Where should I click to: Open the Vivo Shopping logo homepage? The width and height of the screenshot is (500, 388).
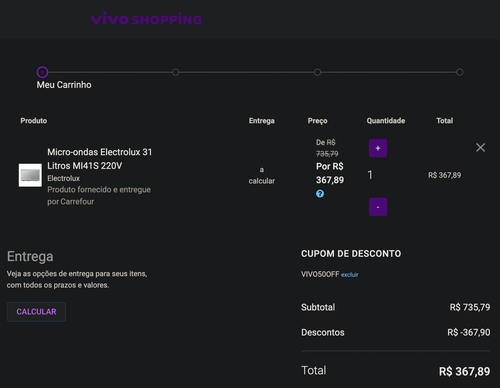(146, 19)
